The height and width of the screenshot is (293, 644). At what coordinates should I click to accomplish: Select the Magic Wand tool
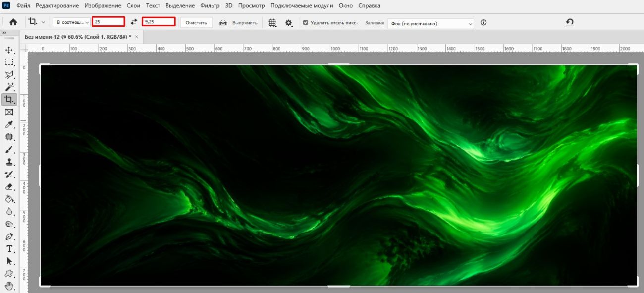pos(9,87)
